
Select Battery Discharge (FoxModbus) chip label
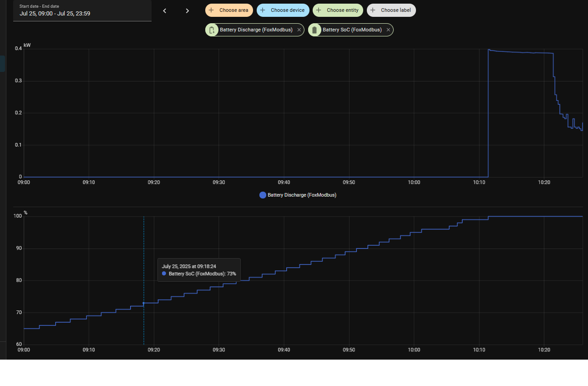click(256, 30)
